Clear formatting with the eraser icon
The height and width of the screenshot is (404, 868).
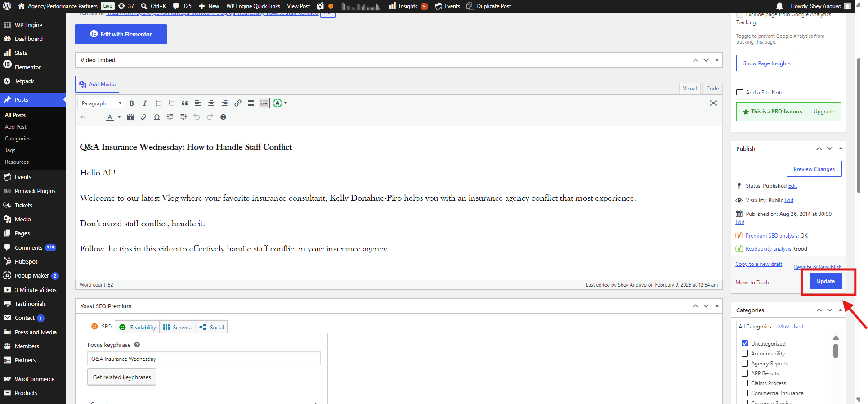[x=143, y=117]
